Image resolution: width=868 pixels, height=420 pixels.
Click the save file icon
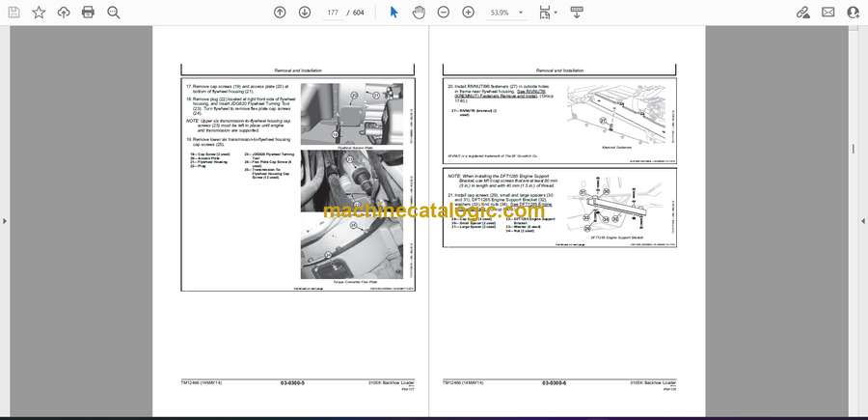click(14, 13)
